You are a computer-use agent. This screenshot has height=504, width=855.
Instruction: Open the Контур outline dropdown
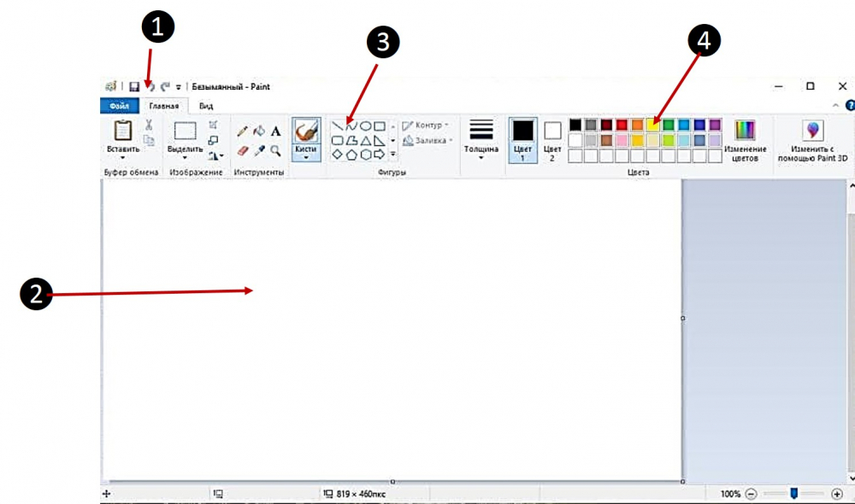[x=427, y=126]
